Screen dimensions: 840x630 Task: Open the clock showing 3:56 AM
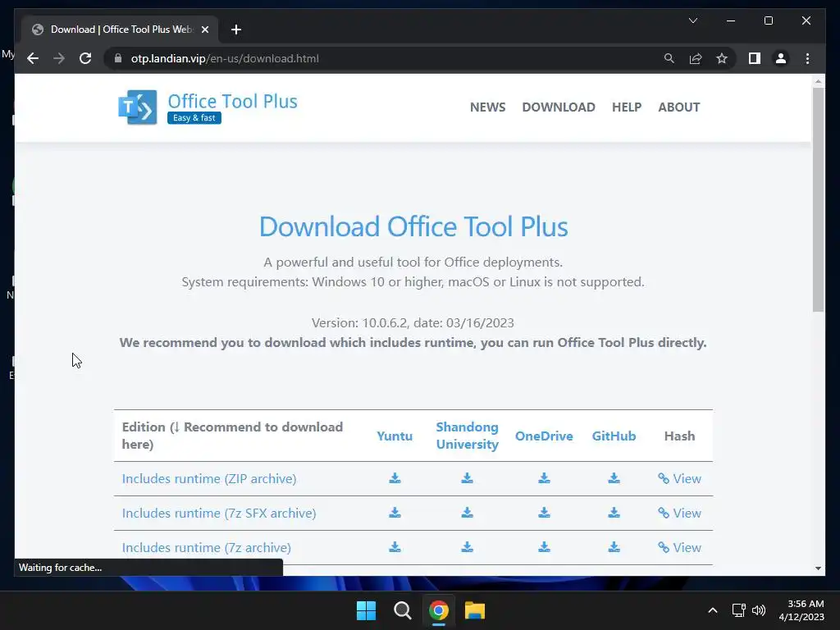tap(801, 610)
